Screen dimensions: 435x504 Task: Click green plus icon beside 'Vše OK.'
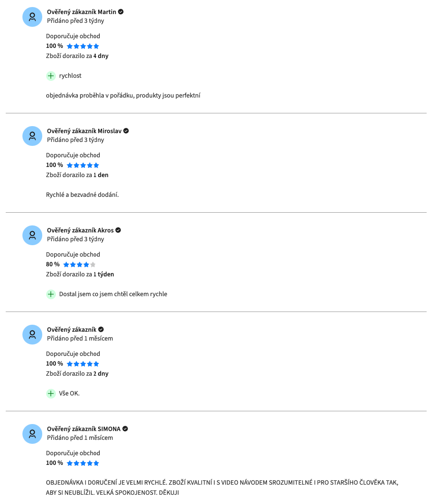(51, 393)
